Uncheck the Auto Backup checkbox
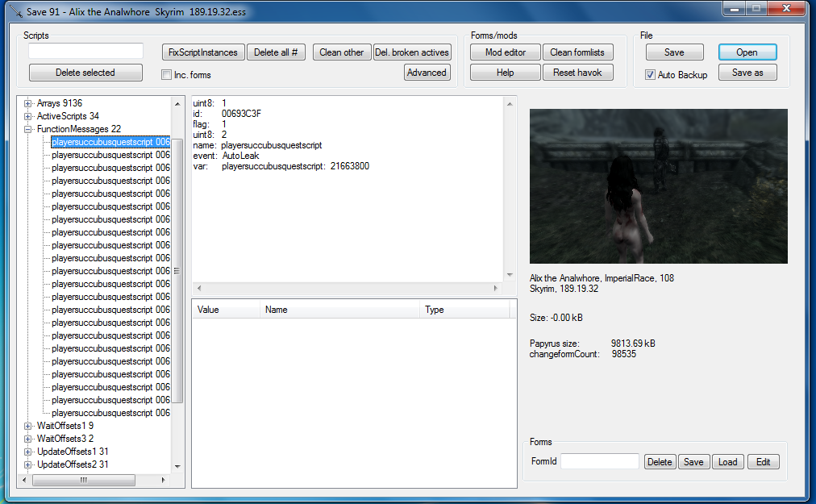Screen dimensions: 816x504 click(x=650, y=74)
